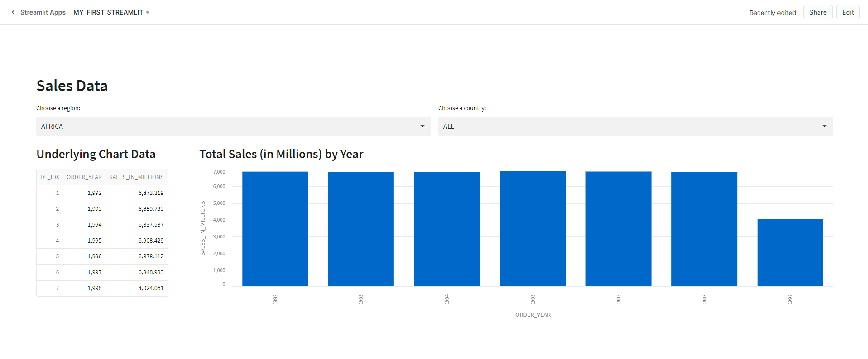Screen dimensions: 868x359
Task: Click the Recently edited status text
Action: [x=772, y=13]
